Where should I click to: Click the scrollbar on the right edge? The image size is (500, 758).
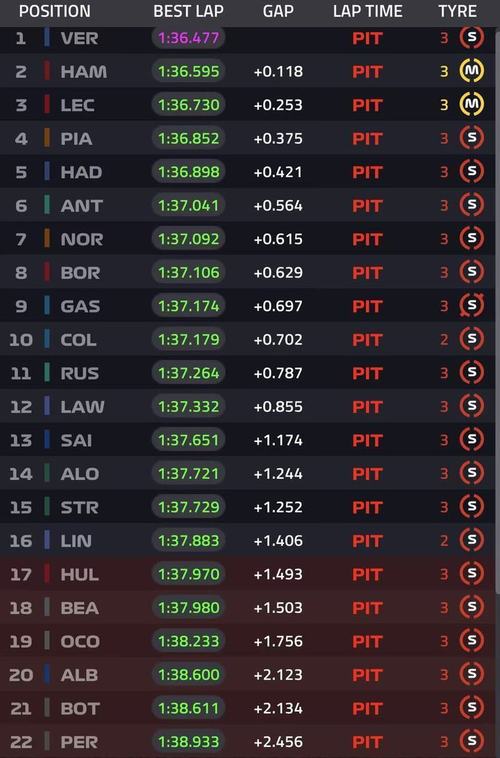coord(497,309)
